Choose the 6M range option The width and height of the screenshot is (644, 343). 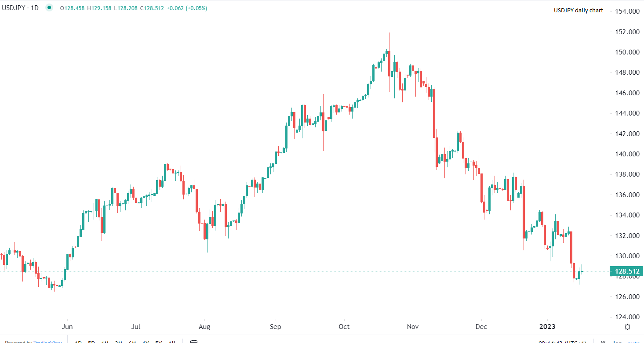point(133,341)
